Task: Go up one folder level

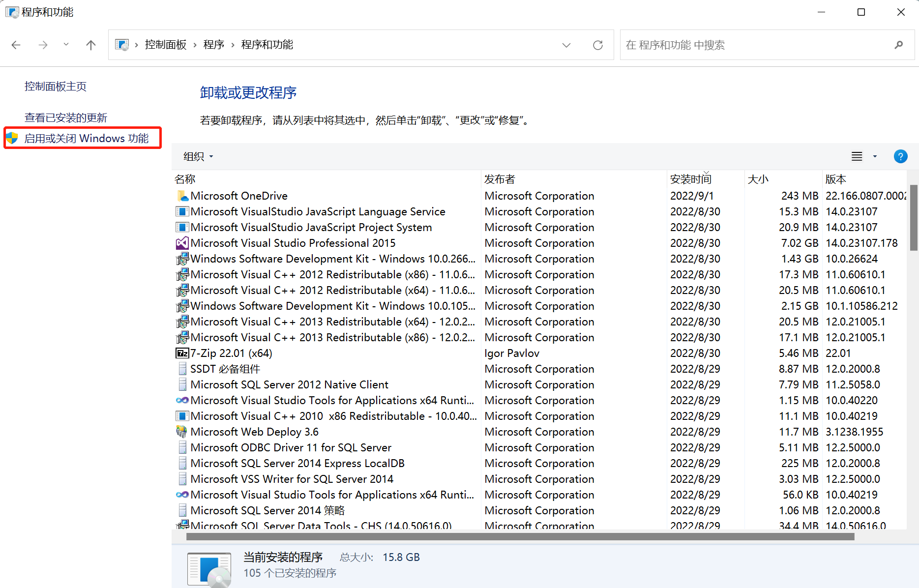Action: click(x=91, y=45)
